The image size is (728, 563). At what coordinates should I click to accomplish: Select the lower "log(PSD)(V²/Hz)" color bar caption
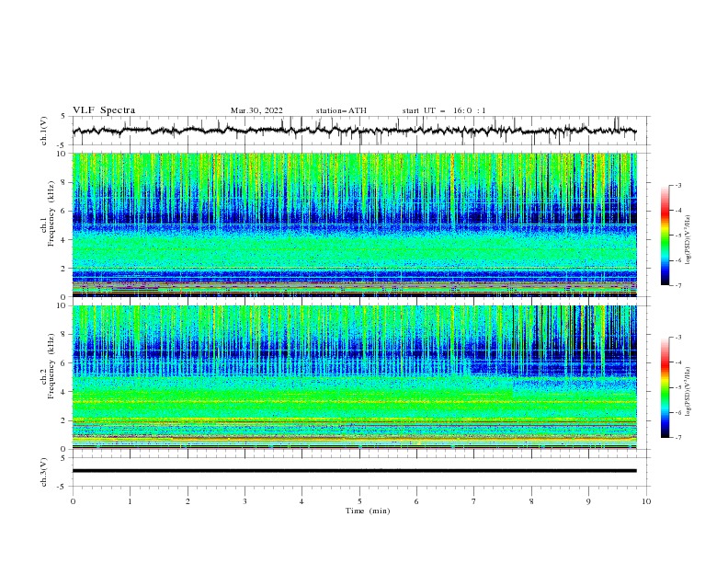[x=688, y=391]
